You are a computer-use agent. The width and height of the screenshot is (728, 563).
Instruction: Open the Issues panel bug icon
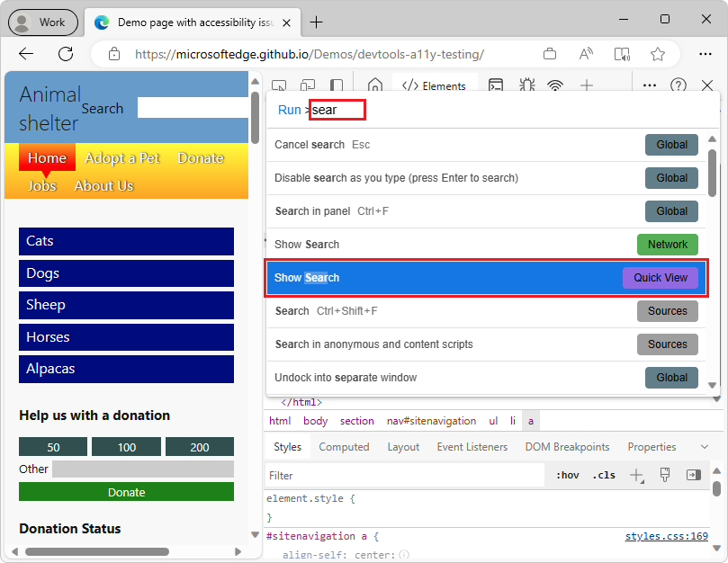pyautogui.click(x=527, y=85)
